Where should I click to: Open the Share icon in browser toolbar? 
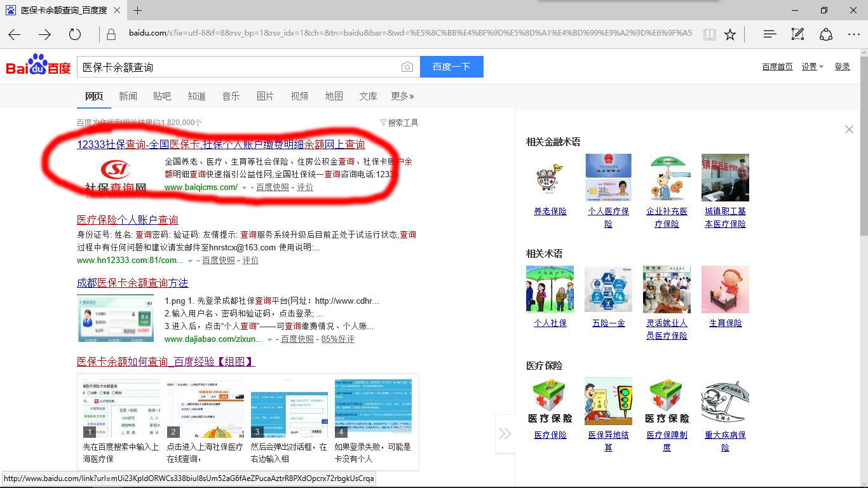pyautogui.click(x=826, y=34)
